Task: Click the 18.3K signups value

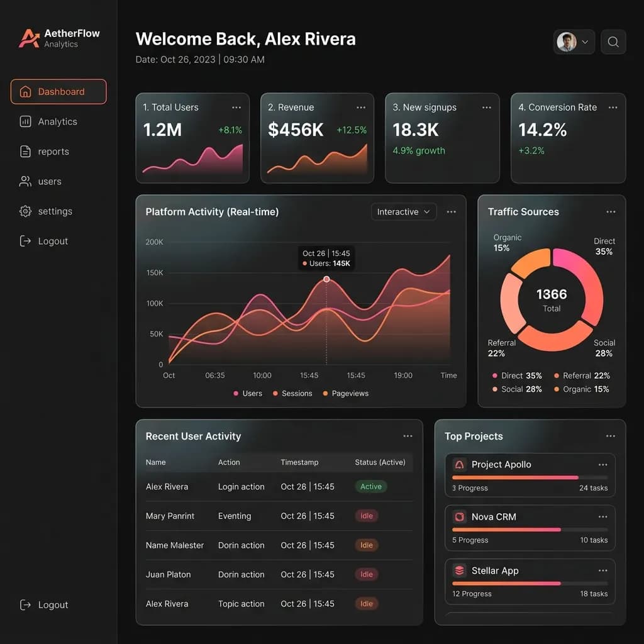Action: [x=416, y=130]
